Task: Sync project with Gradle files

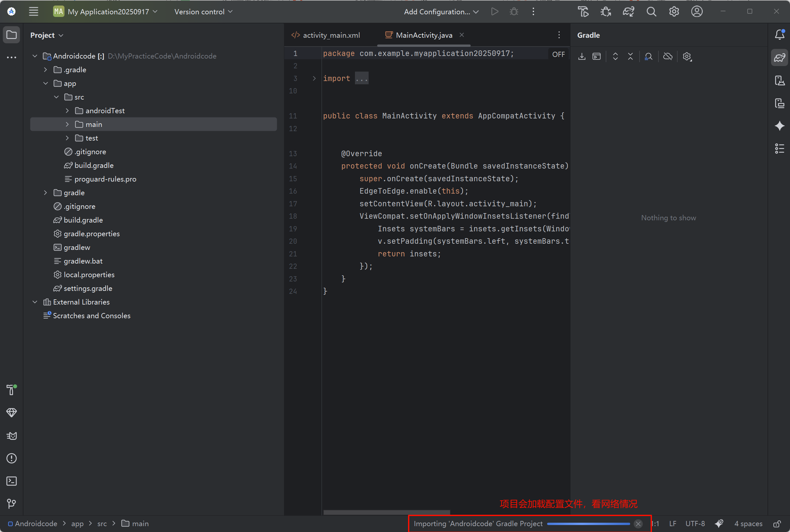Action: 628,11
